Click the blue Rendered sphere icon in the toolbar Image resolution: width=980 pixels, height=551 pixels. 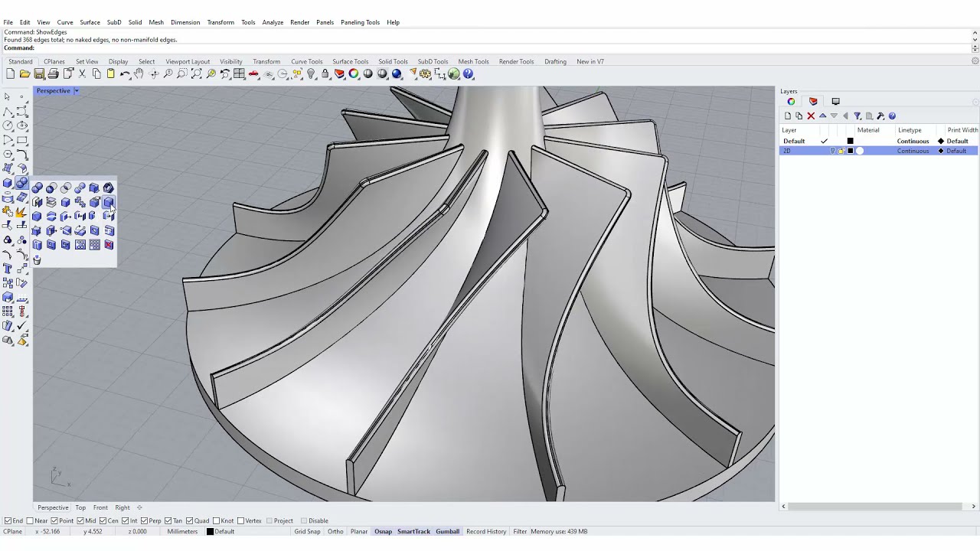click(397, 74)
